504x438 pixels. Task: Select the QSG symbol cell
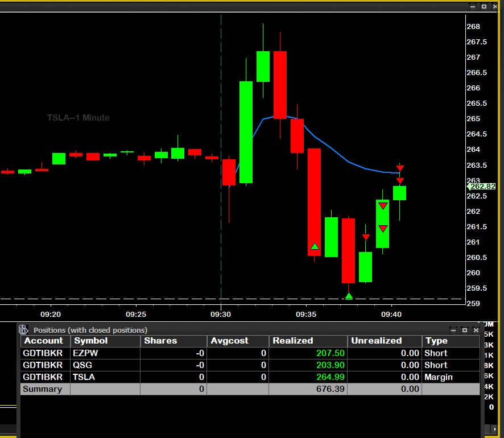pos(105,365)
